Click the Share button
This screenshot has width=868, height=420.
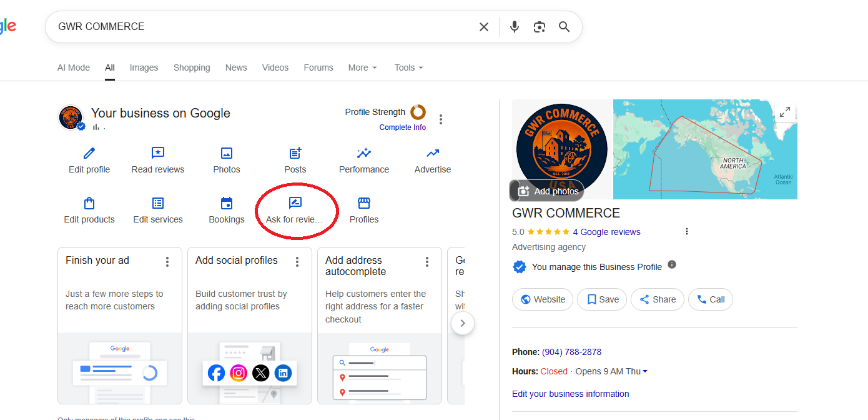click(658, 299)
